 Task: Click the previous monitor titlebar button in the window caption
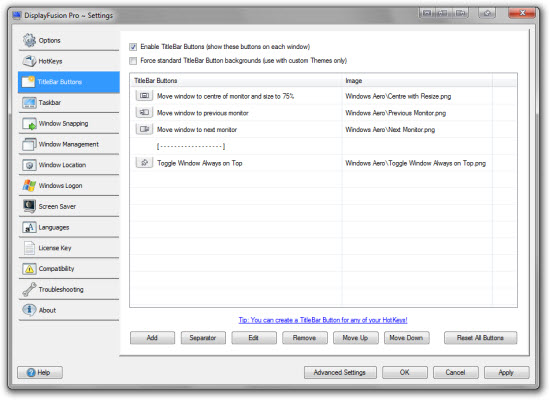tap(443, 13)
